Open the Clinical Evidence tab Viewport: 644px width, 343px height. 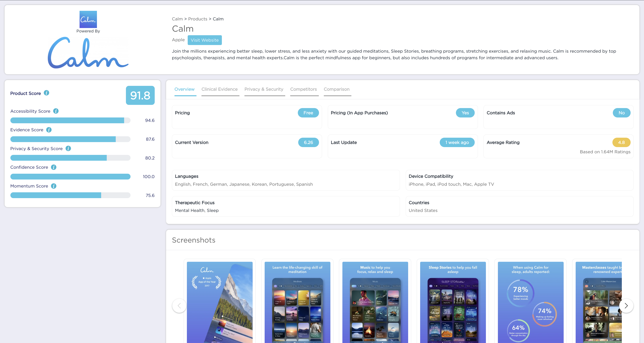(x=219, y=89)
